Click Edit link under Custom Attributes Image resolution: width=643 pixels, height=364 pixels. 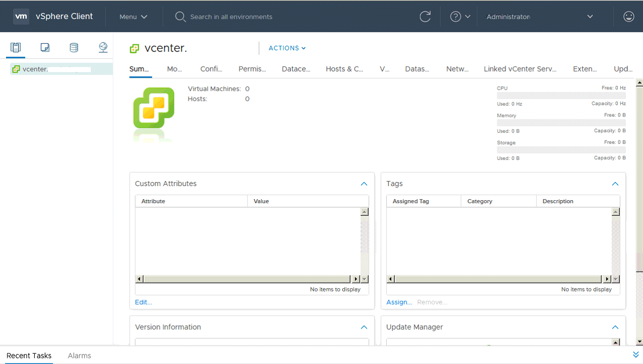pyautogui.click(x=143, y=302)
